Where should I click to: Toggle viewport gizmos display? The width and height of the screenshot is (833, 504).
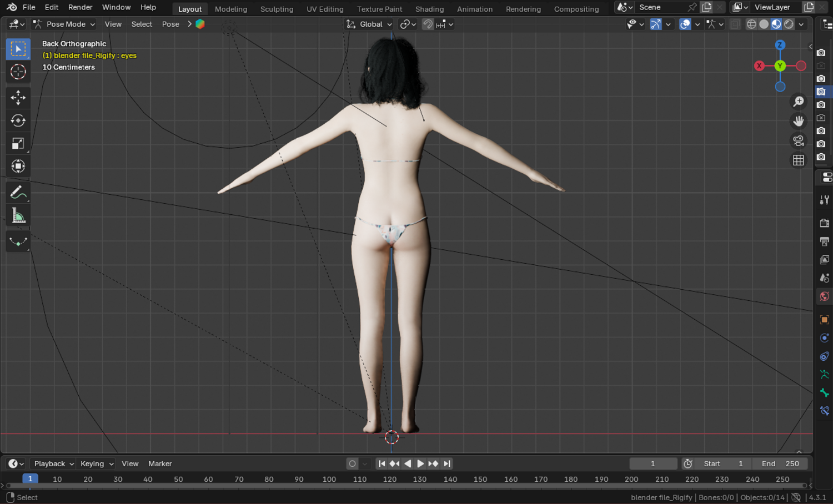[656, 24]
